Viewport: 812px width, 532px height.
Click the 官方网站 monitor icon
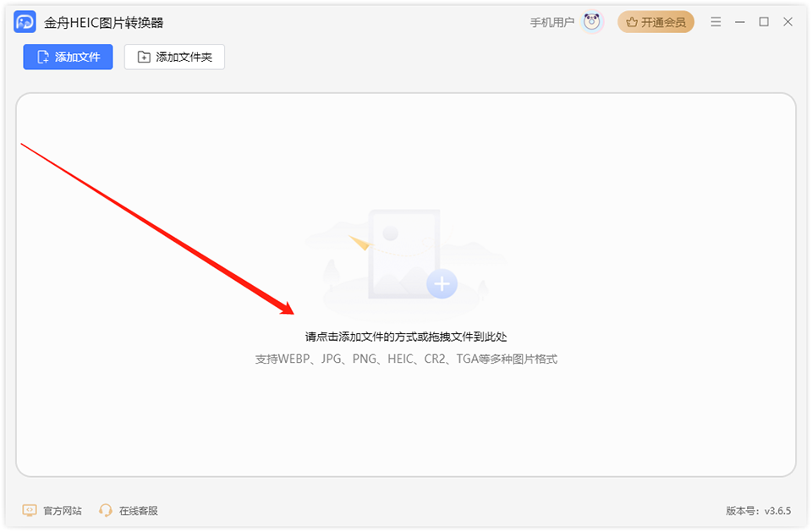(x=30, y=511)
